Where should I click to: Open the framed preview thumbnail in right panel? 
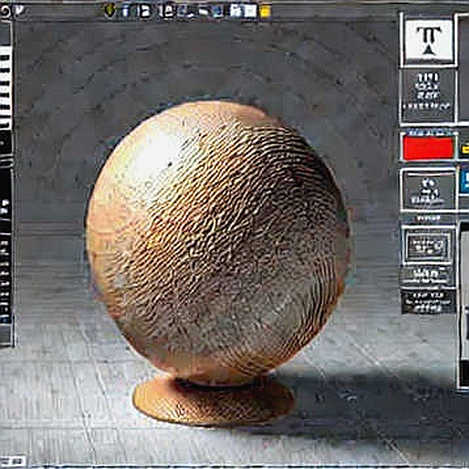[428, 246]
